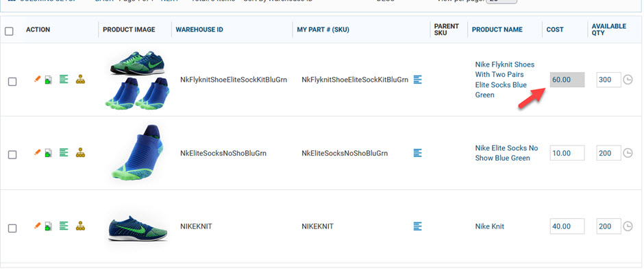Viewport: 644px width, 273px height.
Task: Click the green lines icon in the NkEliteSocksNoShoBluGrn row
Action: tap(64, 152)
